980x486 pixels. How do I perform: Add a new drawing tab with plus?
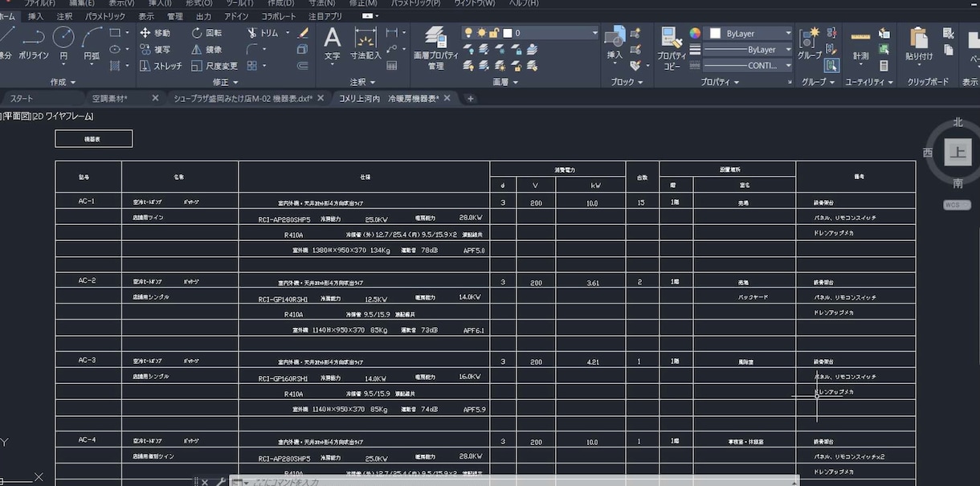click(x=471, y=99)
